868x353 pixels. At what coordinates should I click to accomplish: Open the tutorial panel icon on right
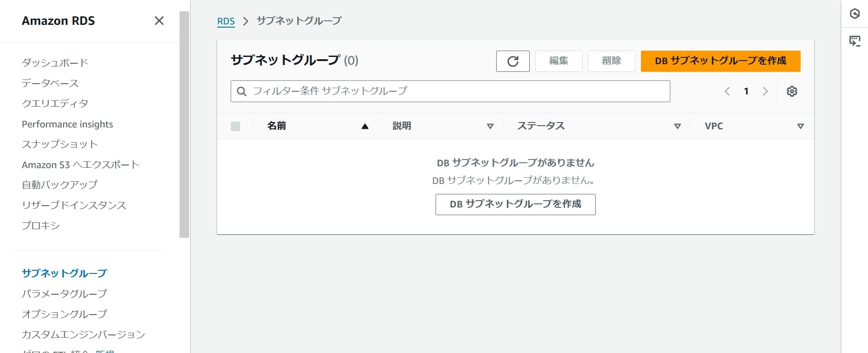click(x=854, y=41)
